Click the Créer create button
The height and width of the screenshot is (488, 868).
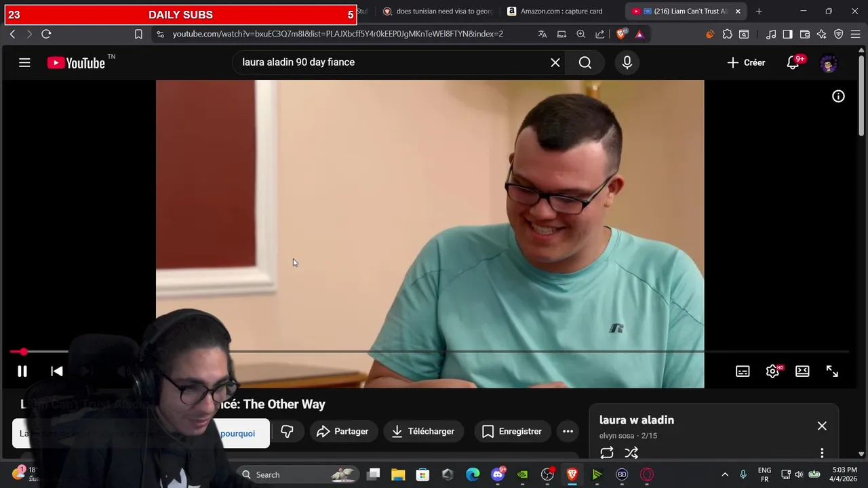(746, 62)
